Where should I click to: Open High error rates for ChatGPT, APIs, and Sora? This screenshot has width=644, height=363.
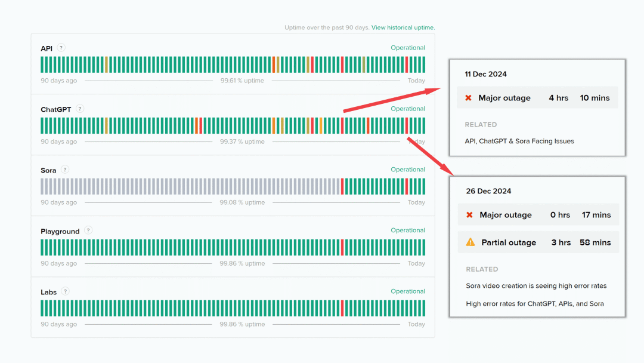point(535,304)
